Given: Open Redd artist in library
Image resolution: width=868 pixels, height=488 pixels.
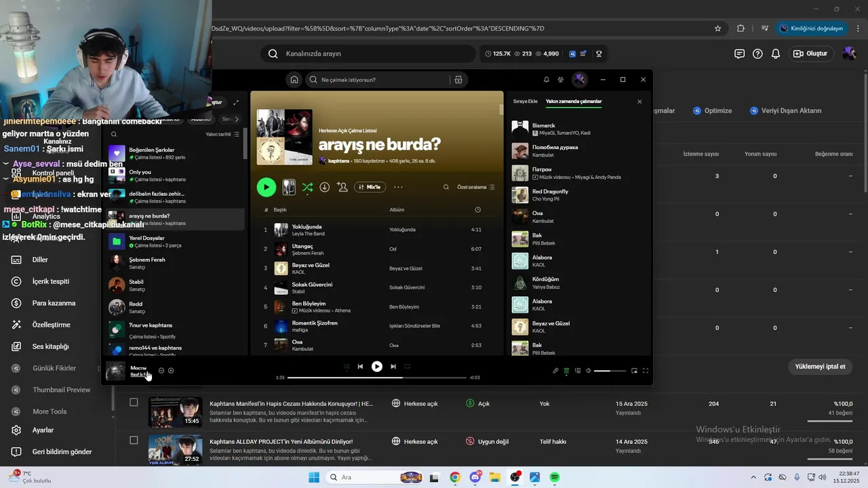Looking at the screenshot, I should [175, 307].
